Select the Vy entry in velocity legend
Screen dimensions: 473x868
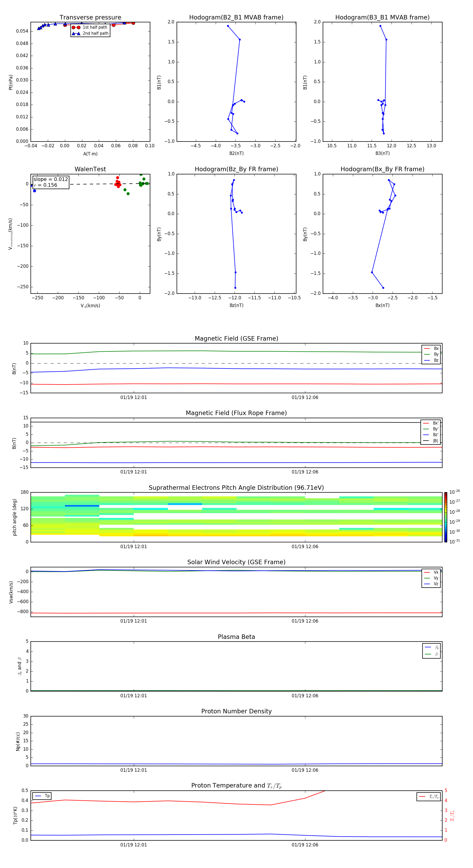tap(431, 578)
